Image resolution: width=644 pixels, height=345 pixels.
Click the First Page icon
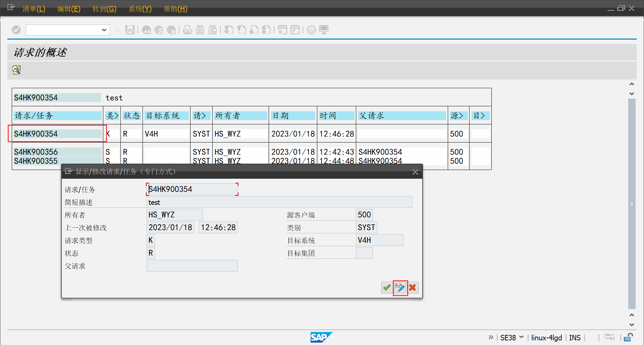pos(229,30)
